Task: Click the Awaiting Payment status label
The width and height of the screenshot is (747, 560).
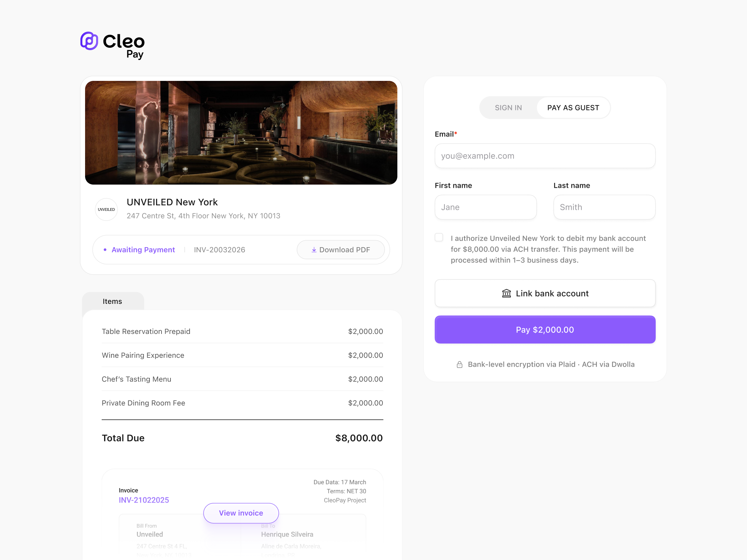Action: coord(143,250)
